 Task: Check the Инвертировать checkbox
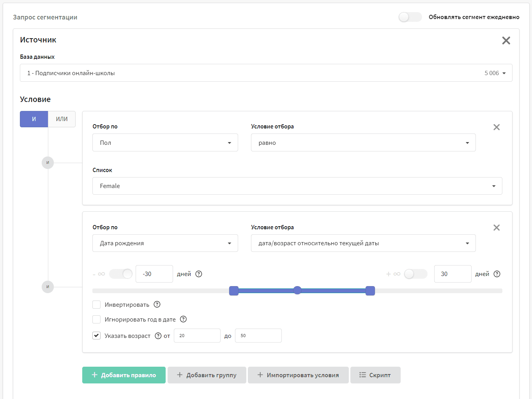tap(97, 304)
